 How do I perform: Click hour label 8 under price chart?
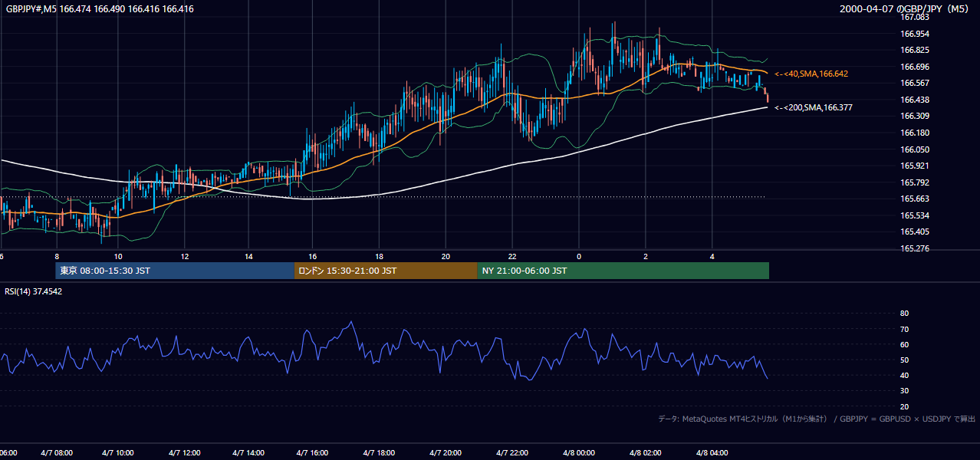57,256
